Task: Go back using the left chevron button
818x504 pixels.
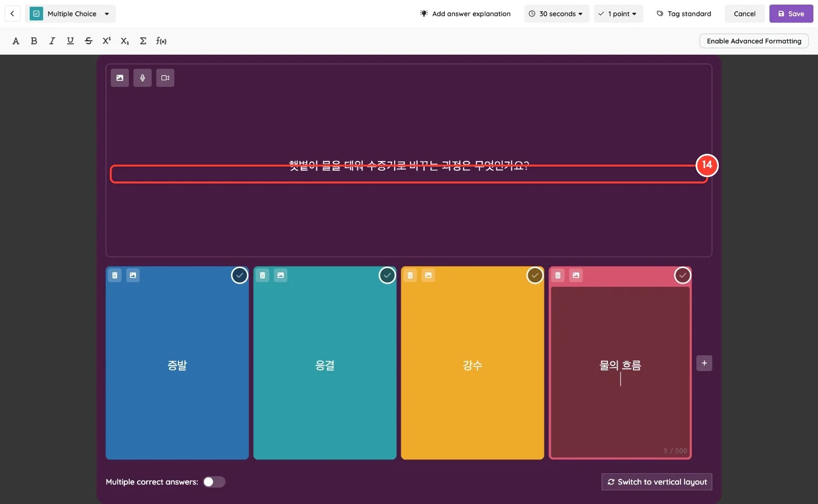Action: point(12,14)
